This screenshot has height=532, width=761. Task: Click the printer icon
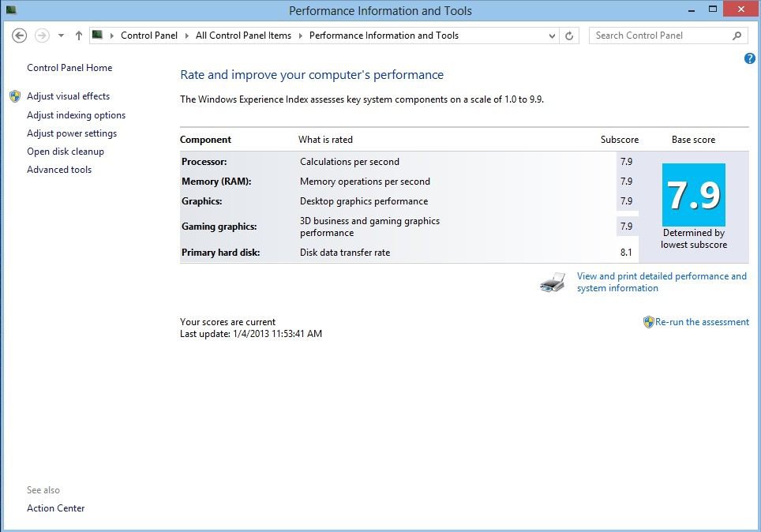click(x=553, y=282)
